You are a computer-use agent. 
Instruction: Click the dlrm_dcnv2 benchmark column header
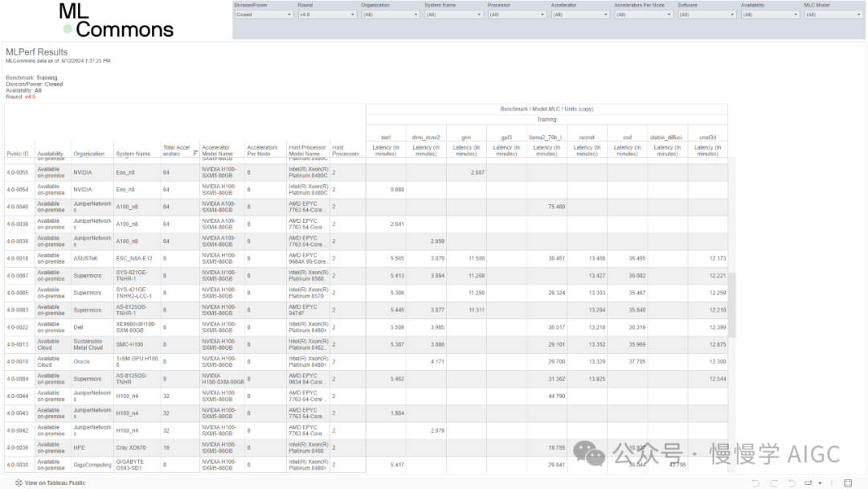tap(426, 138)
